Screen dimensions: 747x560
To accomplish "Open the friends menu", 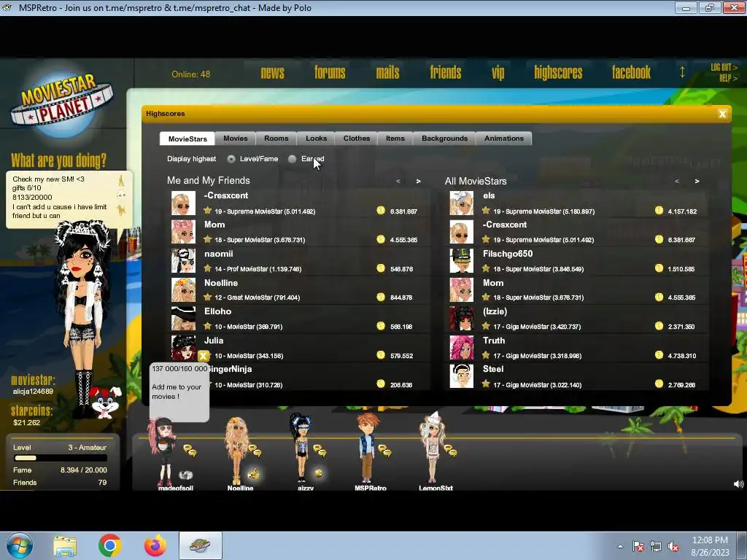I will pyautogui.click(x=446, y=72).
